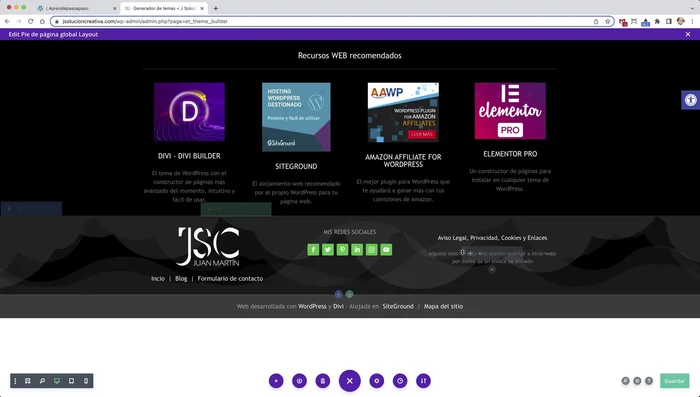Select 'Recursos WEB recomendados' title

click(350, 55)
